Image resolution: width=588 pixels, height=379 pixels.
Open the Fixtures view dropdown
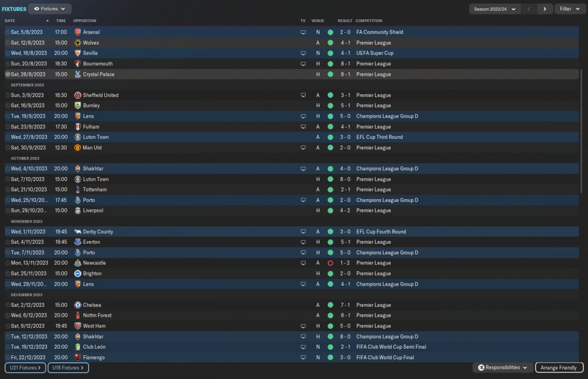tap(50, 9)
